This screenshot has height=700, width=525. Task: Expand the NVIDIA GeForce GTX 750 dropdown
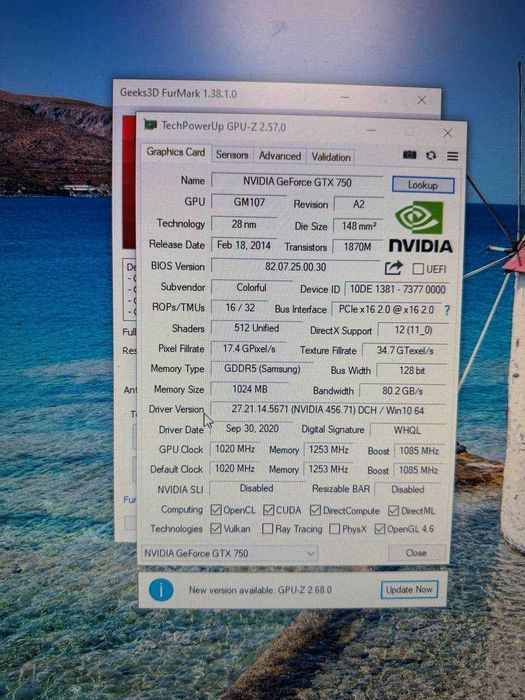tap(229, 553)
